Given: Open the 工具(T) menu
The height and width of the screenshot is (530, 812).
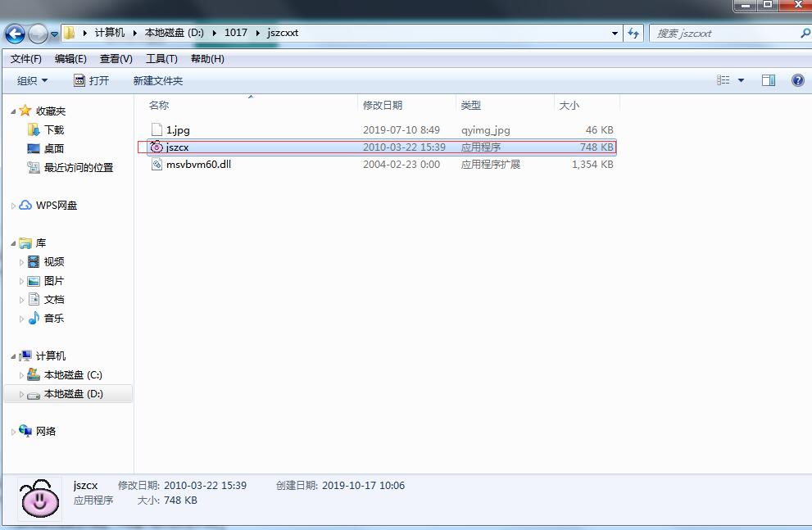Looking at the screenshot, I should point(161,58).
